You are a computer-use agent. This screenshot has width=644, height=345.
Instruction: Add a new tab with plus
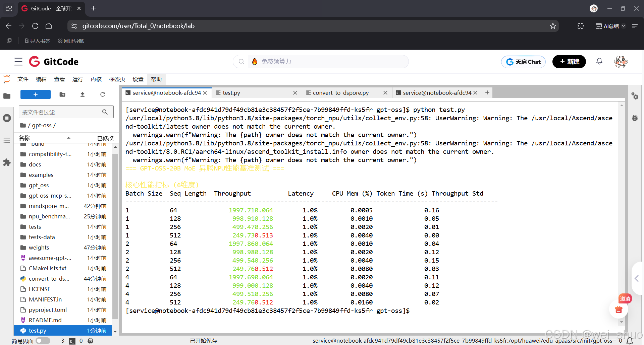click(487, 92)
